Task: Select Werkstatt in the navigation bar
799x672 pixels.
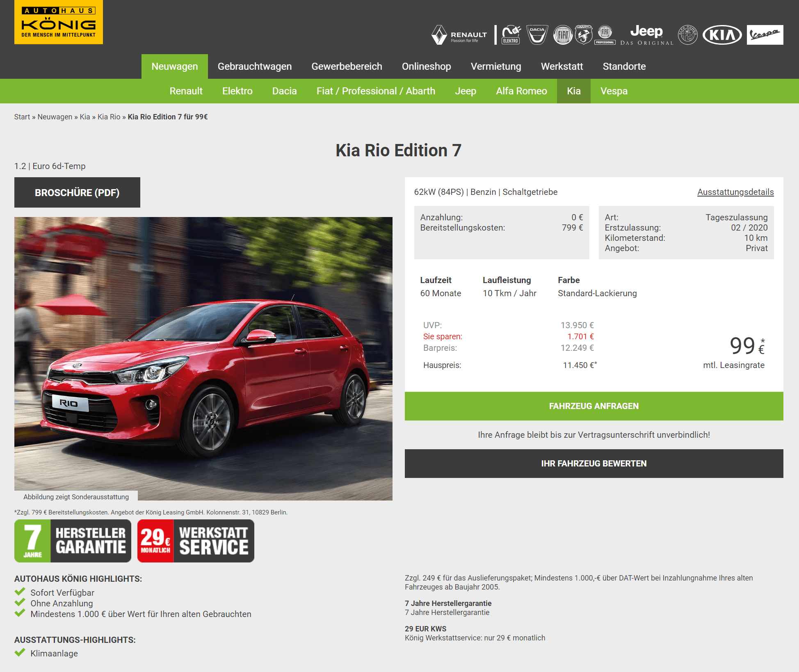Action: click(x=562, y=66)
